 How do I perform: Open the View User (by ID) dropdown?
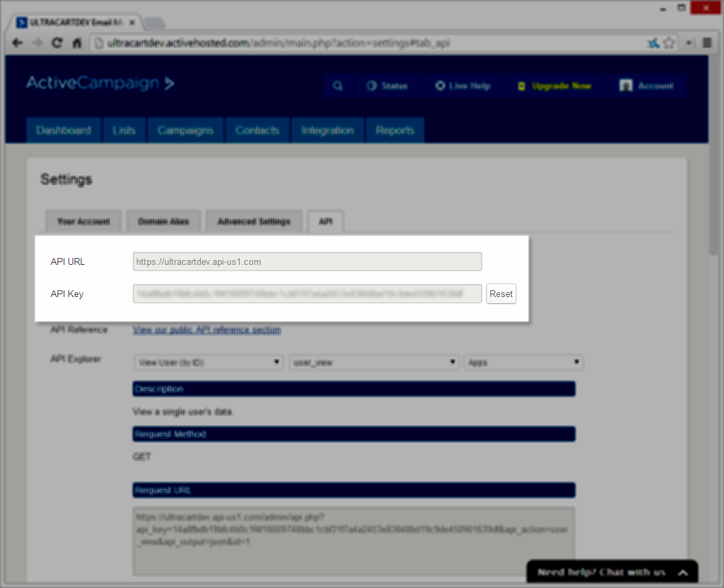coord(209,362)
